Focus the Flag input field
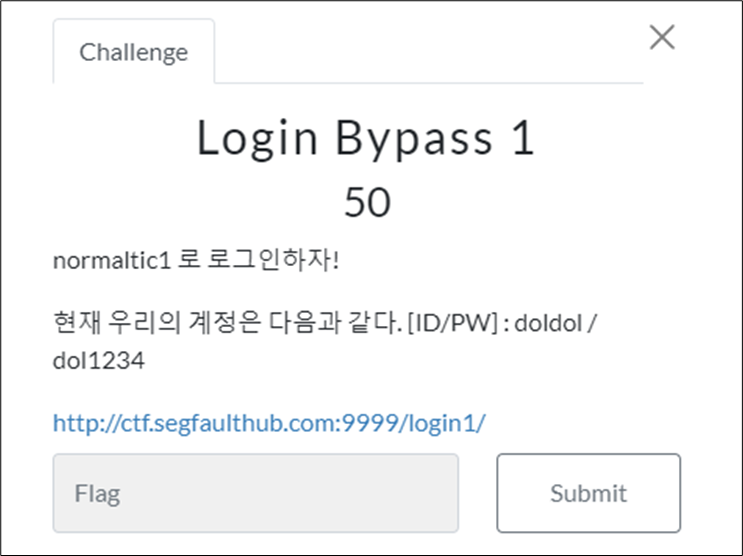The image size is (743, 556). coord(256,493)
